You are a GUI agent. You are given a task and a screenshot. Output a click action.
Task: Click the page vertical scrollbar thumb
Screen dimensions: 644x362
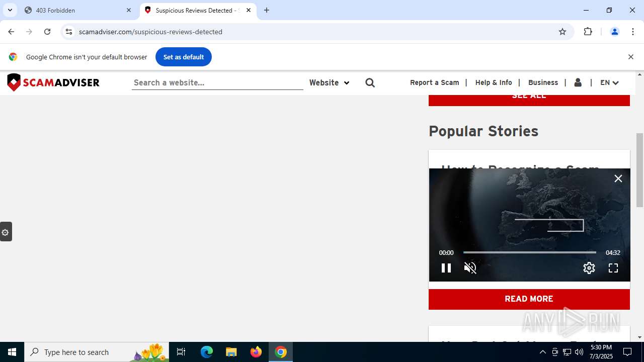coord(639,170)
